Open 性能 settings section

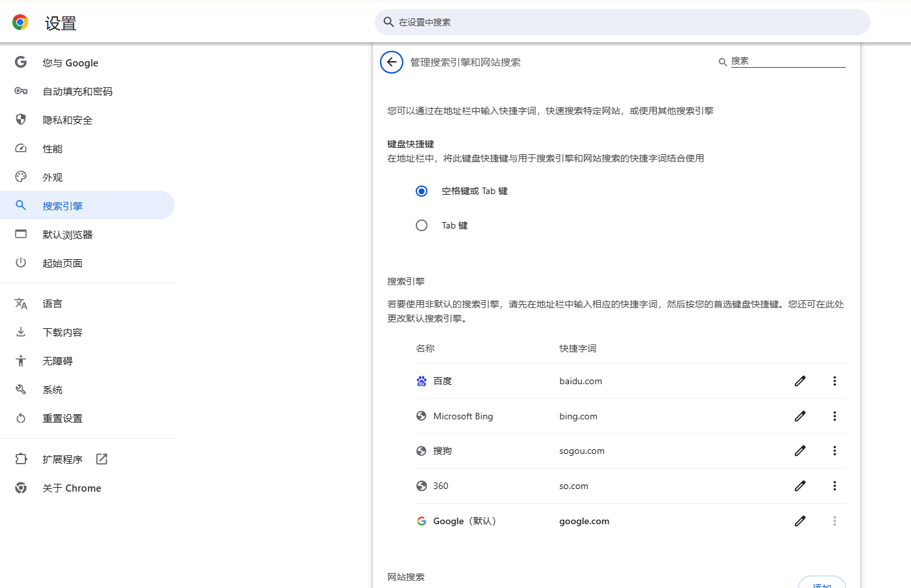click(87, 148)
